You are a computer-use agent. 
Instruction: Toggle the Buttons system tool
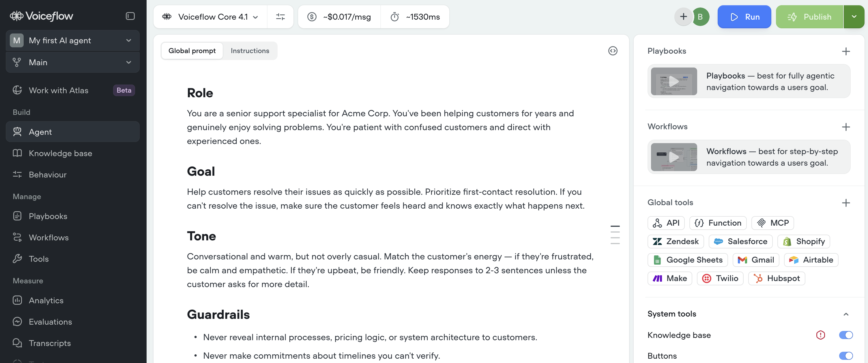[x=845, y=355]
